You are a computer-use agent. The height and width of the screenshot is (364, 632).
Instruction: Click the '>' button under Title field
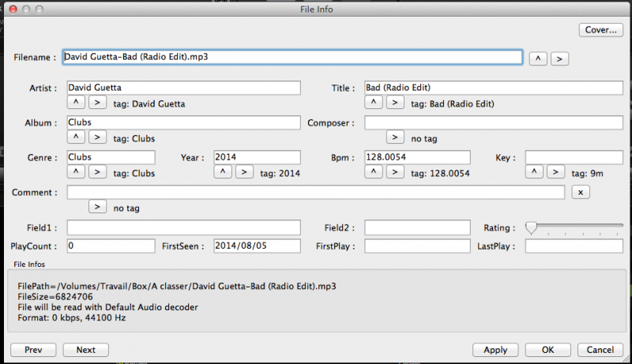pos(396,103)
